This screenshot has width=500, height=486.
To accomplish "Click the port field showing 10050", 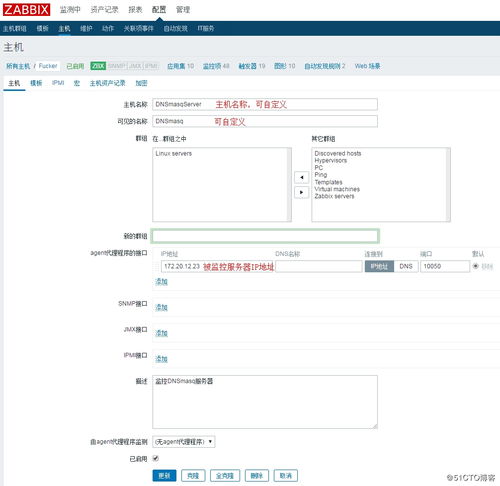I will click(445, 266).
